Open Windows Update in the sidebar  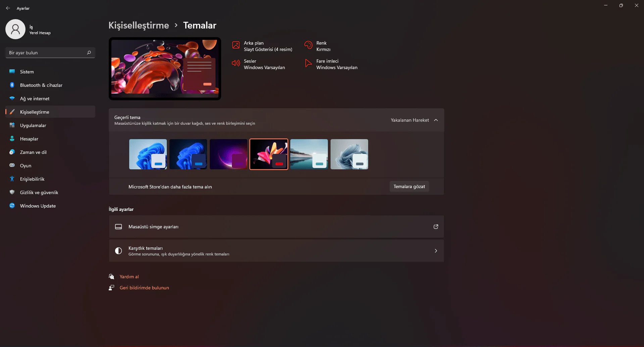coord(37,206)
